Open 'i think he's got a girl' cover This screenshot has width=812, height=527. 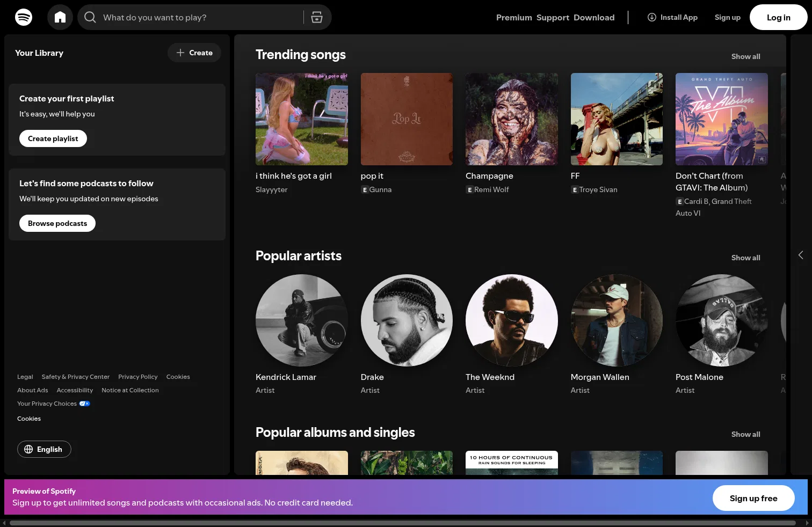coord(302,119)
